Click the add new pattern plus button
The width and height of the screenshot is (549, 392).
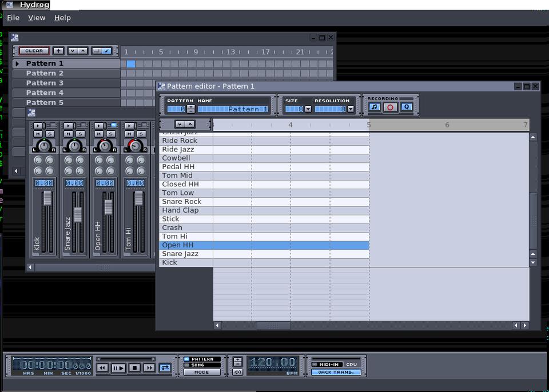pos(58,51)
